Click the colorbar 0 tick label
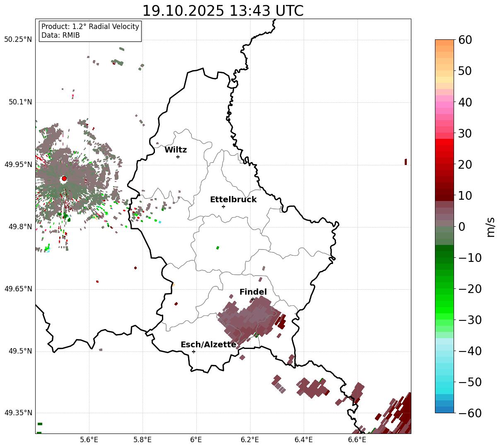 click(x=461, y=226)
